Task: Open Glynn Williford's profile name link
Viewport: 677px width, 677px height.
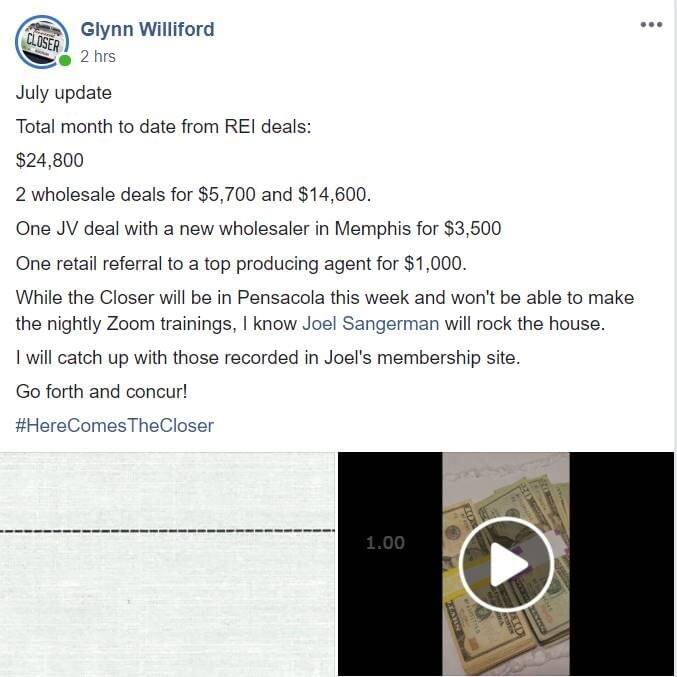Action: click(x=147, y=29)
